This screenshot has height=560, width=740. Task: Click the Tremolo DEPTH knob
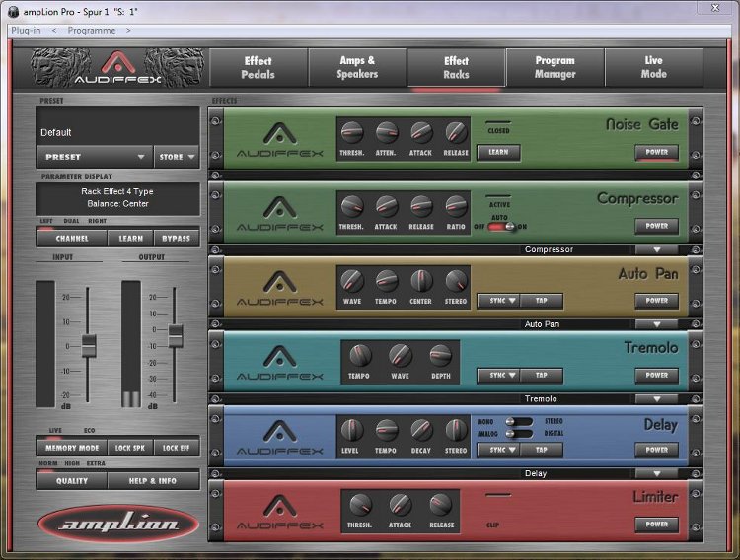441,356
